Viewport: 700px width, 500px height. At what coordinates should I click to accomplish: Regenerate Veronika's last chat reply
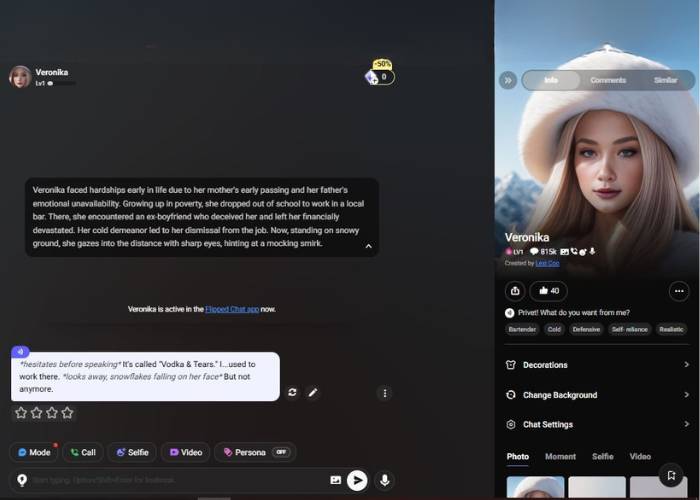click(292, 393)
